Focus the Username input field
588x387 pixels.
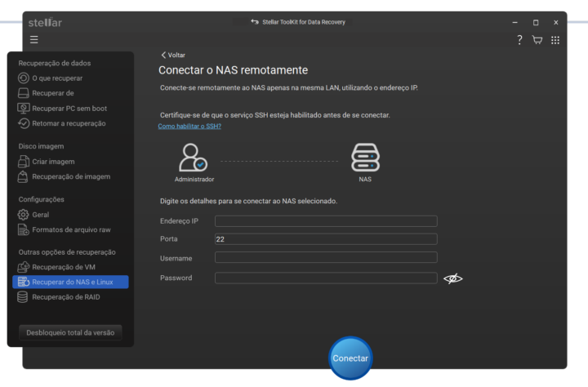pos(326,257)
